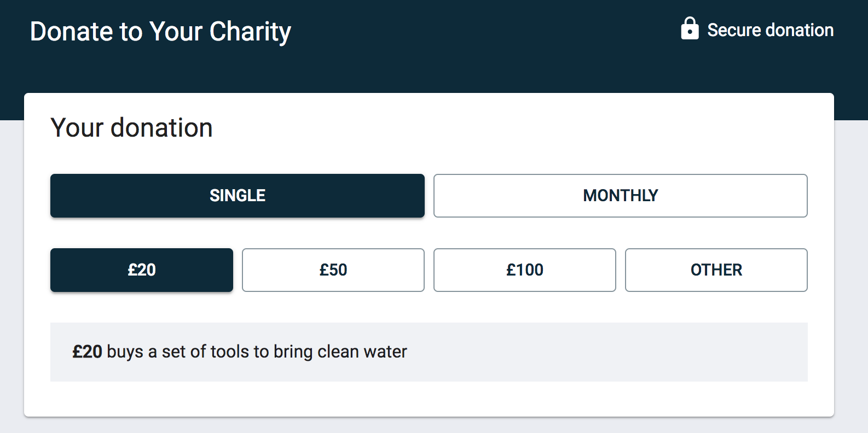Select the £100 donation amount
Screen dimensions: 868x433
click(x=524, y=270)
